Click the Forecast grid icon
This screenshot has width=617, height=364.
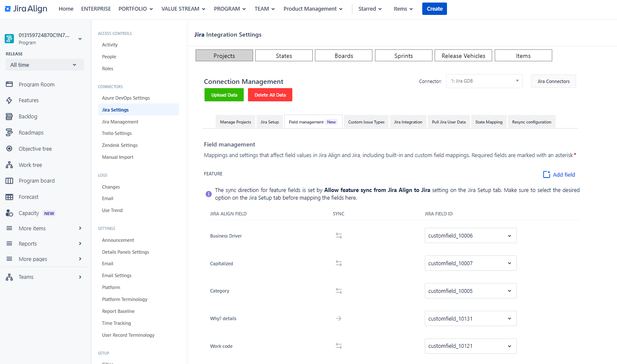9,197
